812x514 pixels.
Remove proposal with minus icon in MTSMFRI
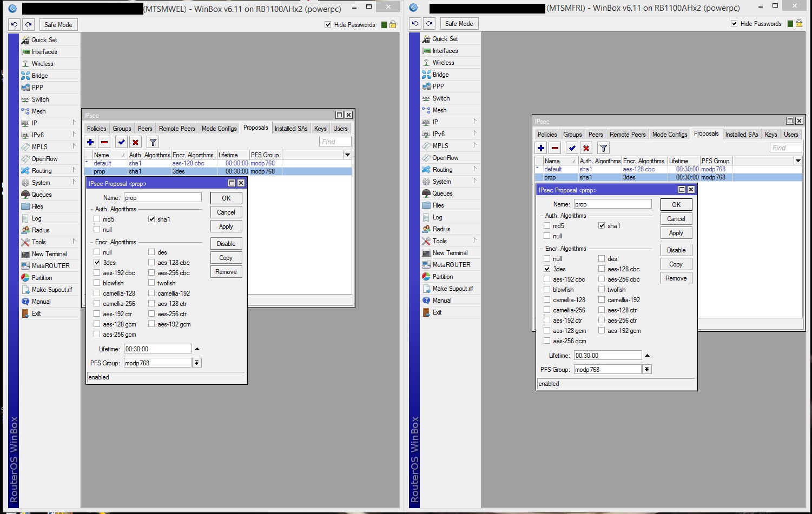(x=555, y=148)
